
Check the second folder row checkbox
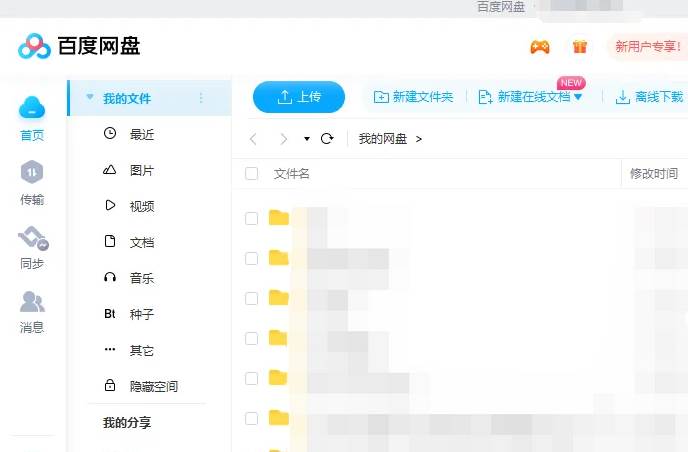click(251, 258)
